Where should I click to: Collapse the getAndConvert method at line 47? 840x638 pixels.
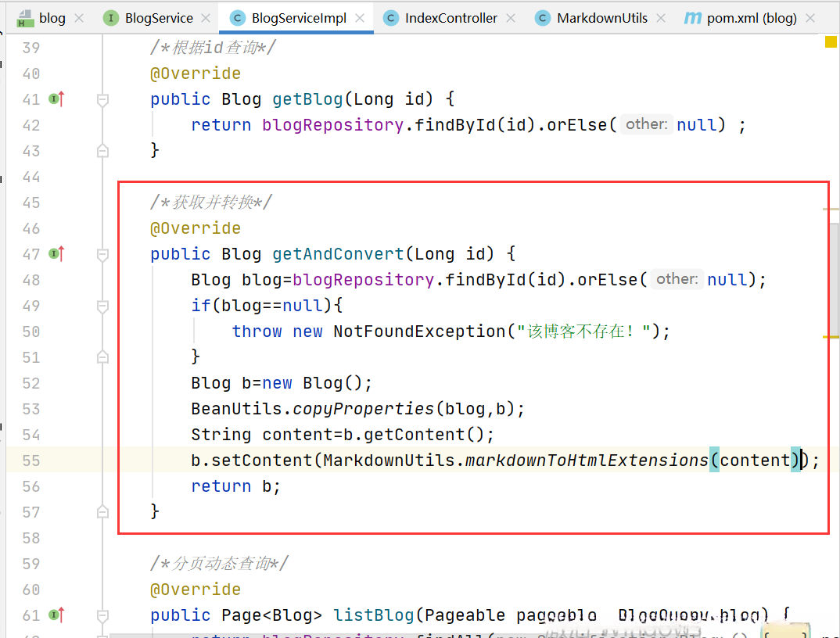(x=103, y=254)
